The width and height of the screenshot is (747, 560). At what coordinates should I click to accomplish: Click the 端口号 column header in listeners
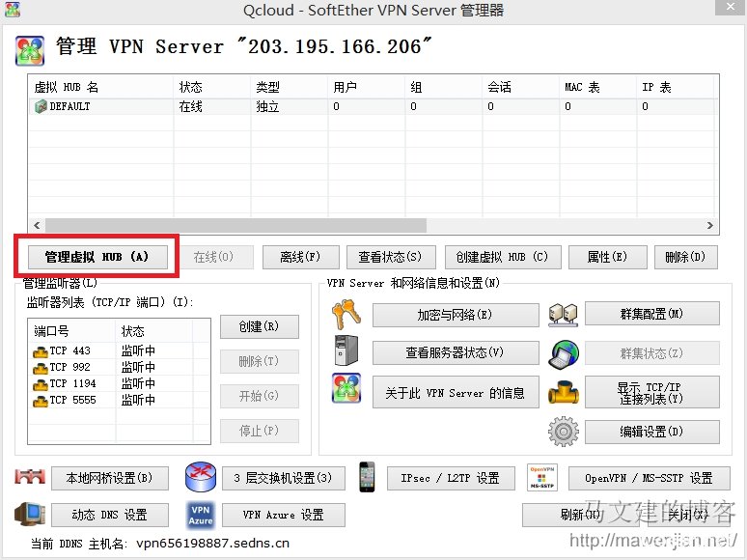coord(72,331)
